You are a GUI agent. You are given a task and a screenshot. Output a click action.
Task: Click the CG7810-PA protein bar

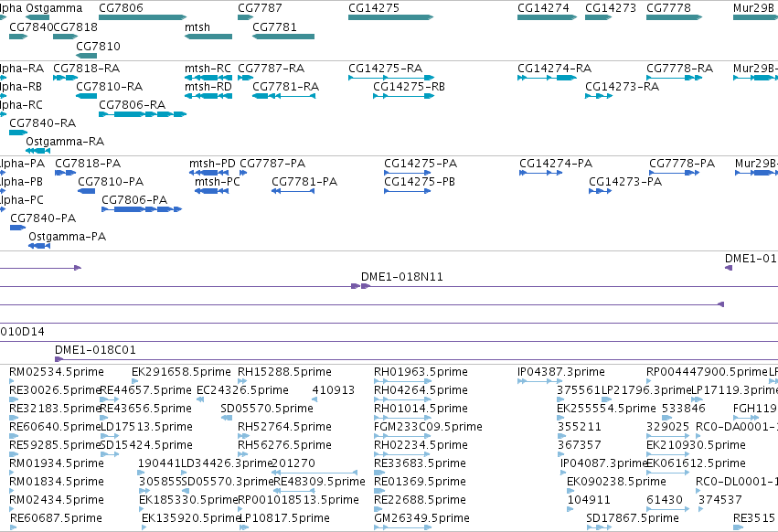[x=86, y=191]
